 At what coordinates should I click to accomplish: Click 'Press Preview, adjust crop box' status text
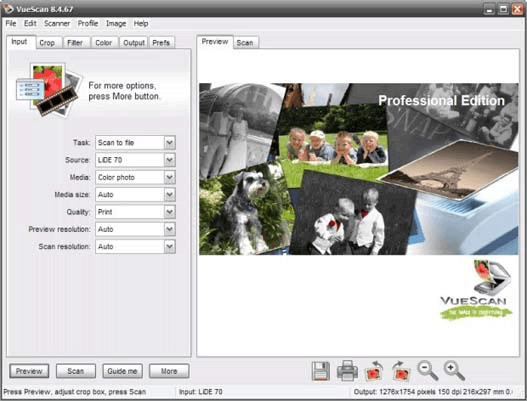75,392
